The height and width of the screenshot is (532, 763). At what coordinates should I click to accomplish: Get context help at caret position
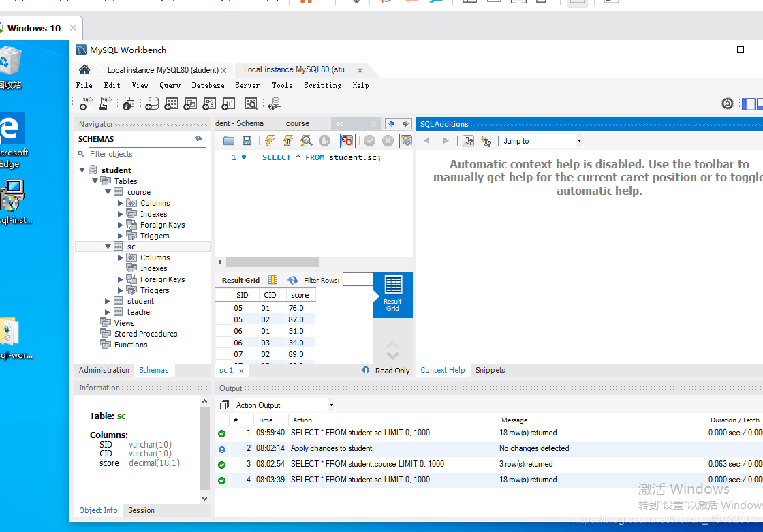tap(468, 141)
